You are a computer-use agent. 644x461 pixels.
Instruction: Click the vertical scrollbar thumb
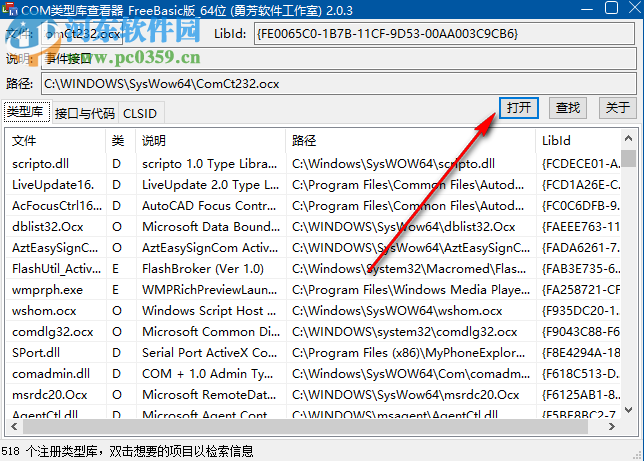coord(628,158)
